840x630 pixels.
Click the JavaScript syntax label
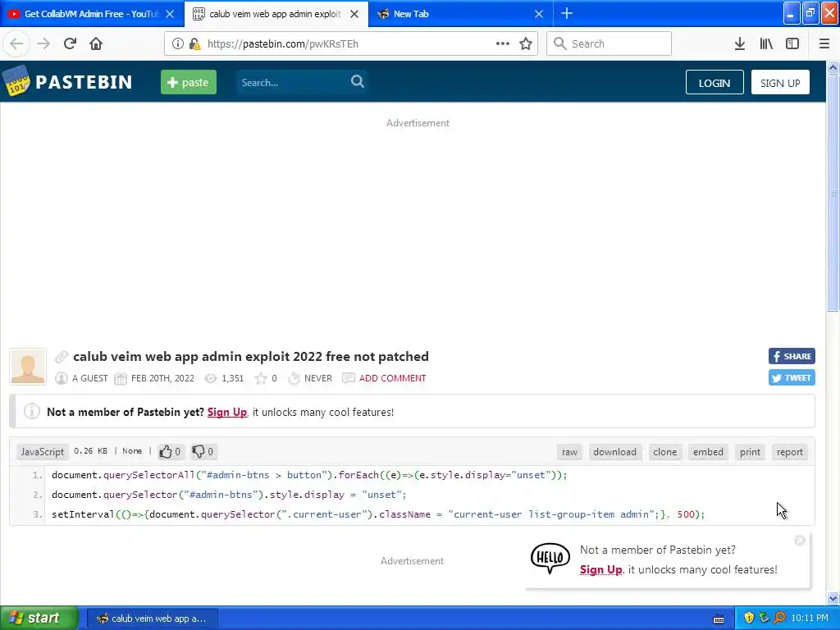pyautogui.click(x=43, y=452)
